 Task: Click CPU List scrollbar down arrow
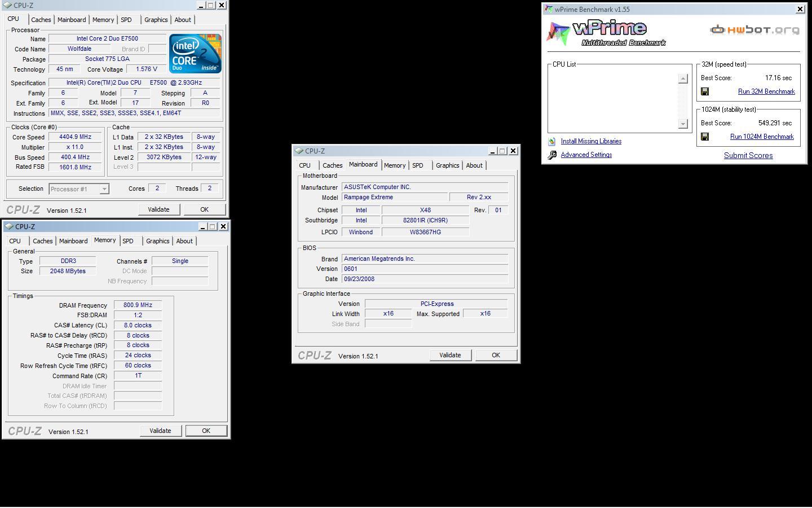coord(683,124)
